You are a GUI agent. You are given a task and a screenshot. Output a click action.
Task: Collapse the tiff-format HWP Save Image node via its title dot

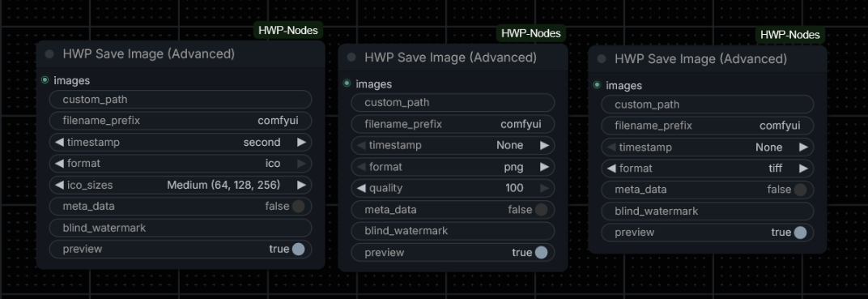pos(602,58)
